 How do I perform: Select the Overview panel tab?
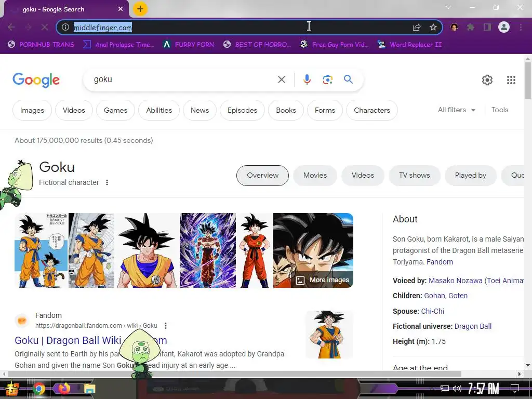point(262,176)
